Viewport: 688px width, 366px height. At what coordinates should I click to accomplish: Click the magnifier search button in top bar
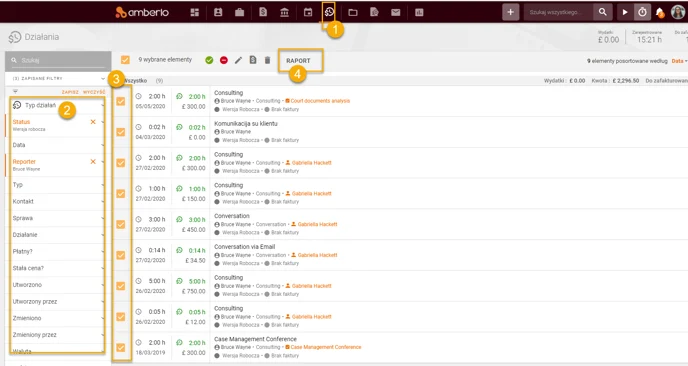click(603, 12)
